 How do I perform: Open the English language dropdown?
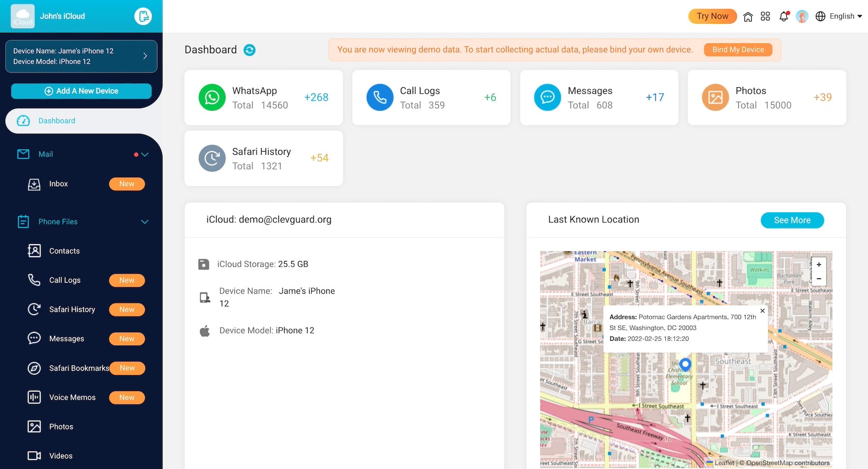click(846, 16)
